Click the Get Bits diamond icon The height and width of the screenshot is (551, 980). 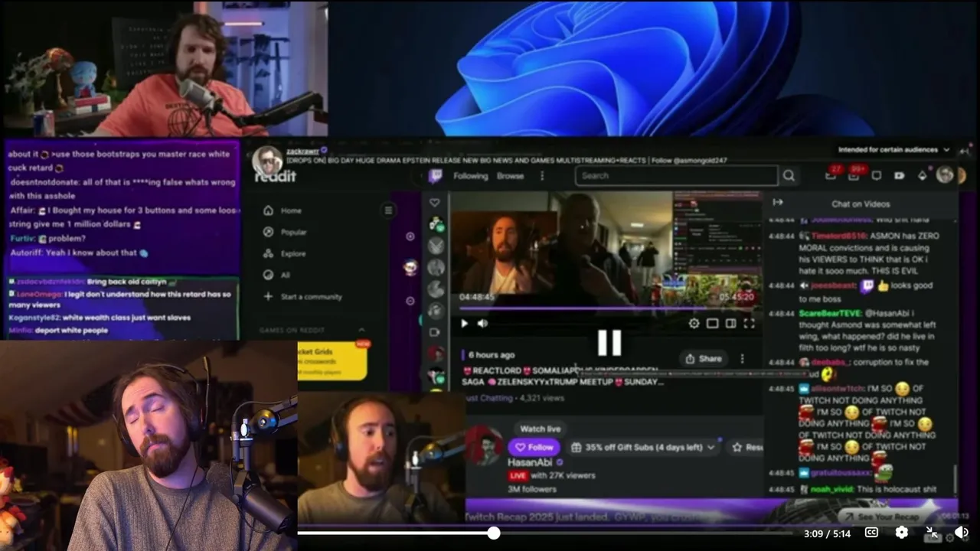923,175
